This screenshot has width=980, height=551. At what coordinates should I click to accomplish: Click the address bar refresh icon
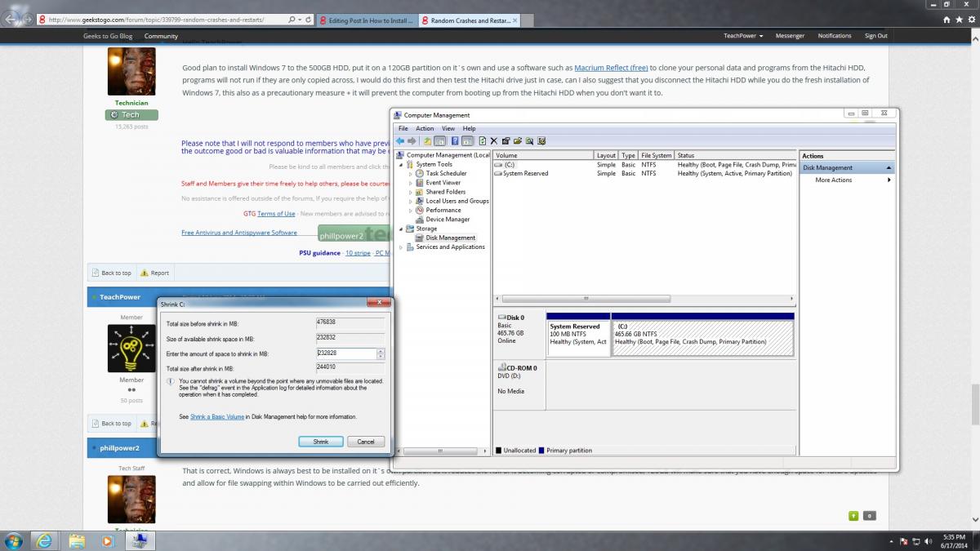pos(309,19)
